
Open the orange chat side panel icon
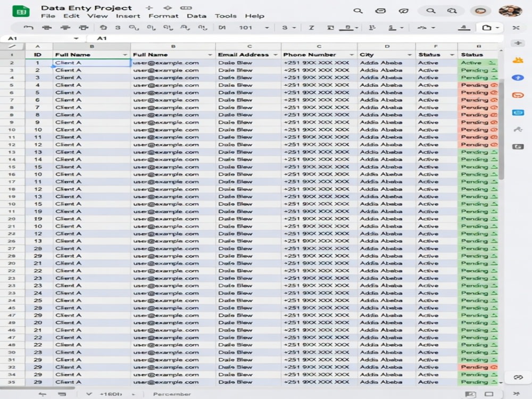(x=518, y=95)
